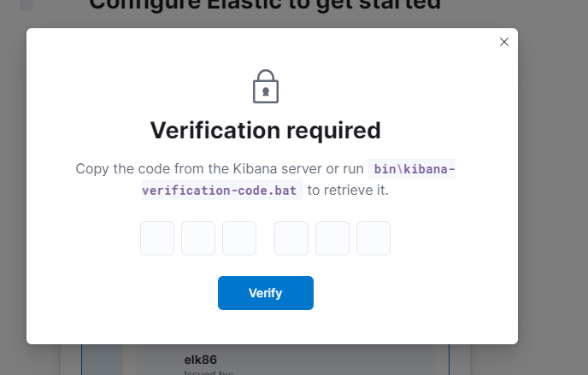Click the 'verification-code.bat' code text
Screen dimensions: 588x375
tap(220, 190)
